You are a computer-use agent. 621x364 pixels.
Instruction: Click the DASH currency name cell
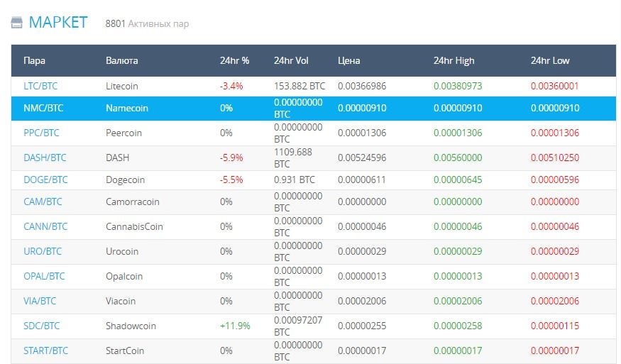click(117, 158)
